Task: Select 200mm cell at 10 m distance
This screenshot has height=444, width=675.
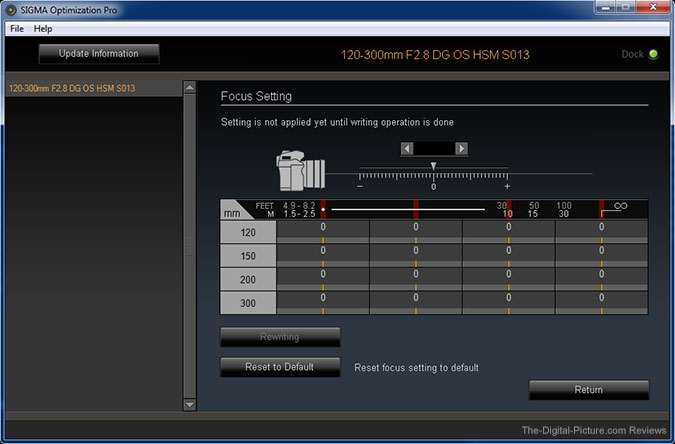Action: point(509,280)
